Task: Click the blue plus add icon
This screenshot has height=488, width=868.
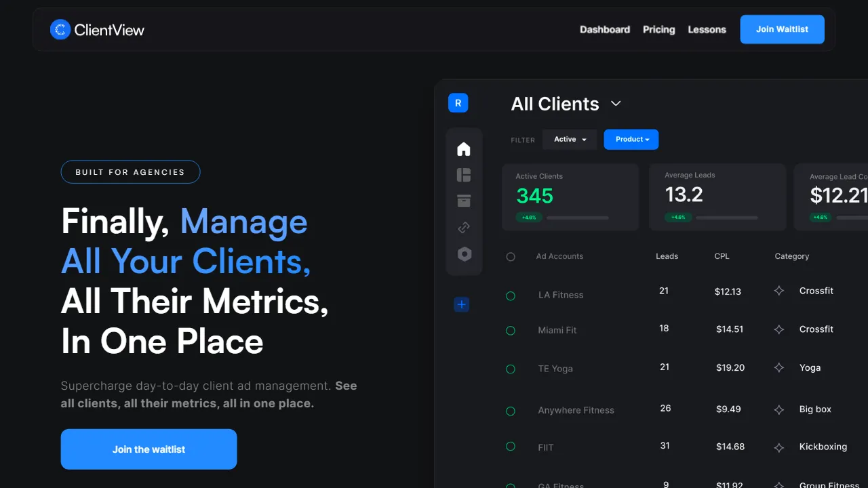Action: pyautogui.click(x=462, y=304)
